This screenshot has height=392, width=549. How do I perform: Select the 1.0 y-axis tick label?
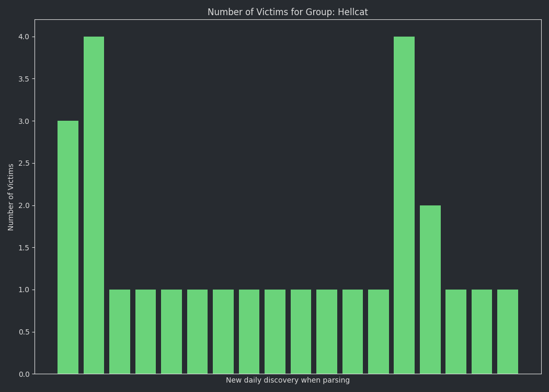(x=24, y=290)
